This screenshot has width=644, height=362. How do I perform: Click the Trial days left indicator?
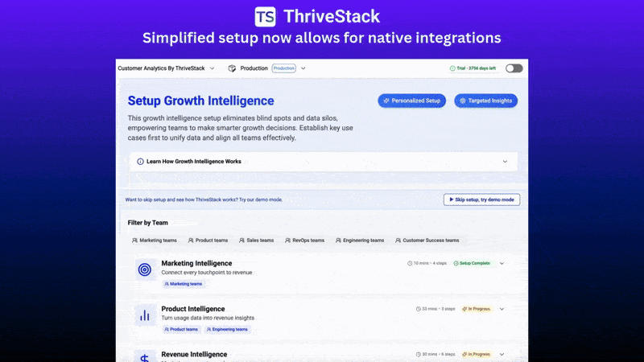click(x=473, y=68)
